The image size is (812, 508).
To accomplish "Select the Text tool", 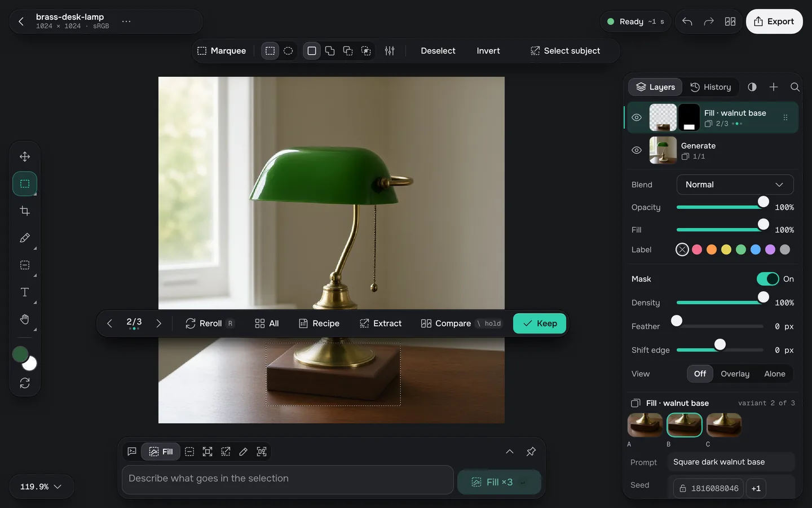I will 25,292.
